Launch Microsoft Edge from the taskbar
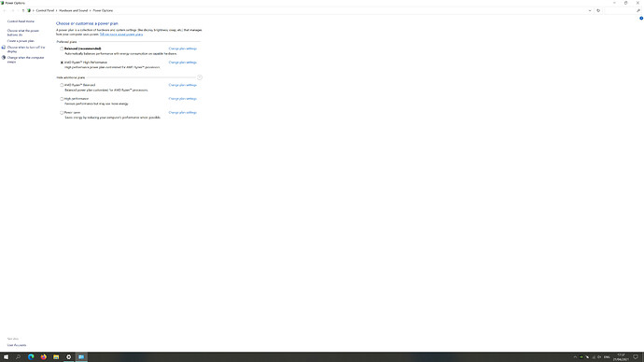This screenshot has height=362, width=644. tap(31, 357)
